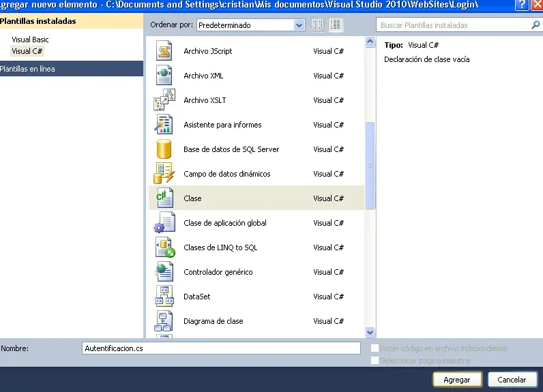Select 'Clase de aplicación global' text

225,223
